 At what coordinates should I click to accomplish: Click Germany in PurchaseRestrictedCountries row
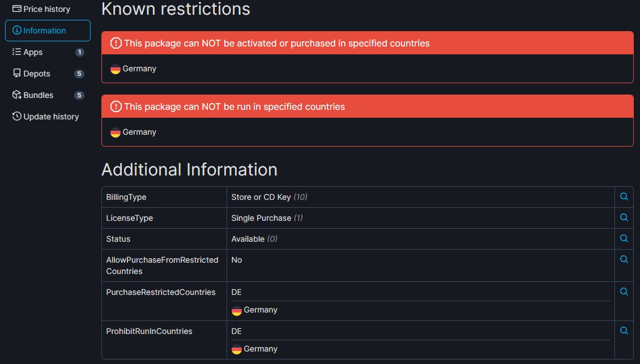point(261,310)
